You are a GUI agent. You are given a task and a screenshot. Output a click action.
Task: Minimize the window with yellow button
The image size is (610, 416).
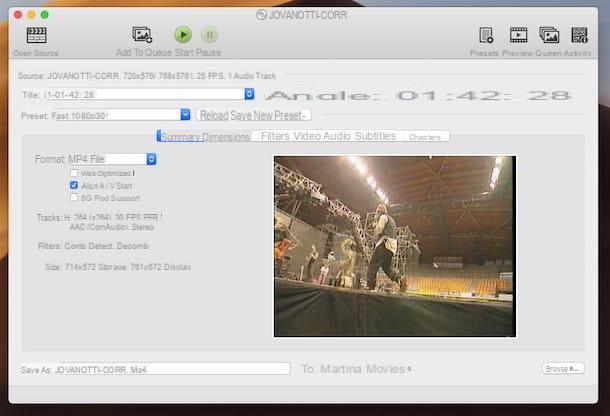coord(31,15)
